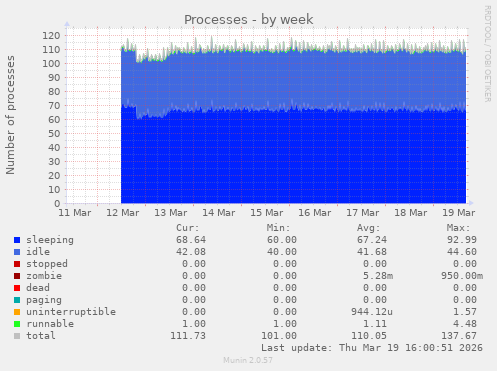Click the zombie legend color swatch
497x371 pixels.
17,276
